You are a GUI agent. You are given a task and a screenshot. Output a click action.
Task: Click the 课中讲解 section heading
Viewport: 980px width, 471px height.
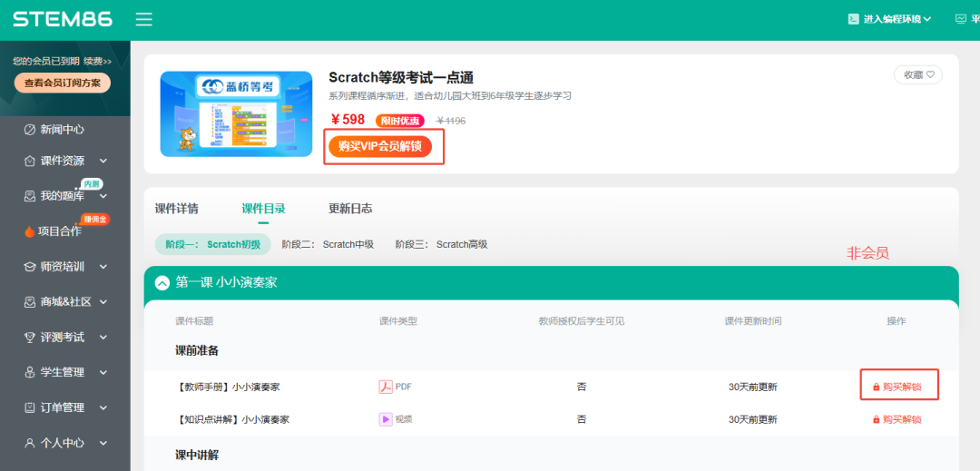pos(197,455)
